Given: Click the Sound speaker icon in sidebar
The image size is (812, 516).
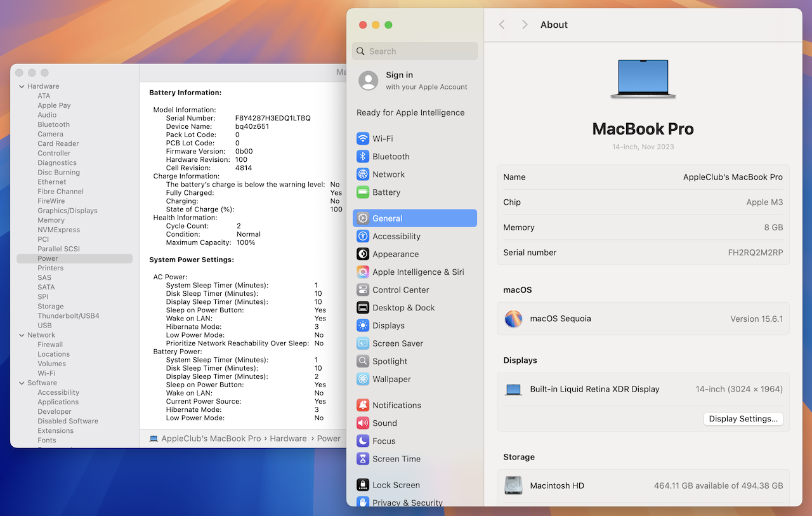Looking at the screenshot, I should coord(363,423).
